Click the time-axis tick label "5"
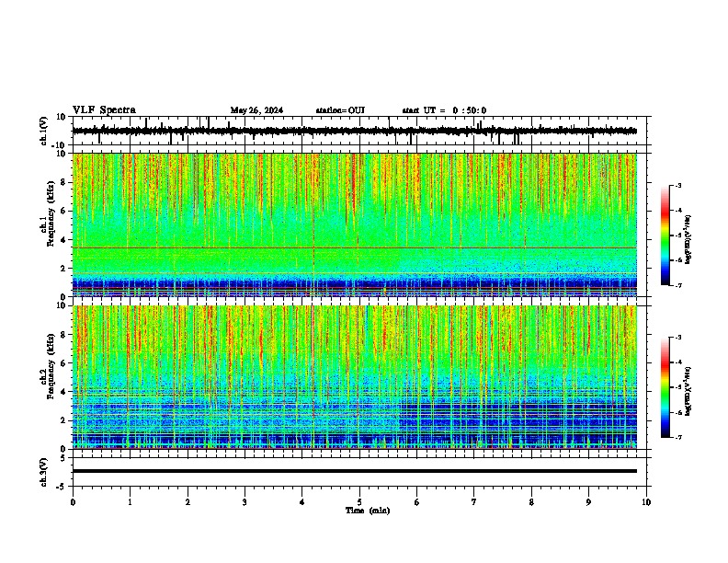 point(359,502)
